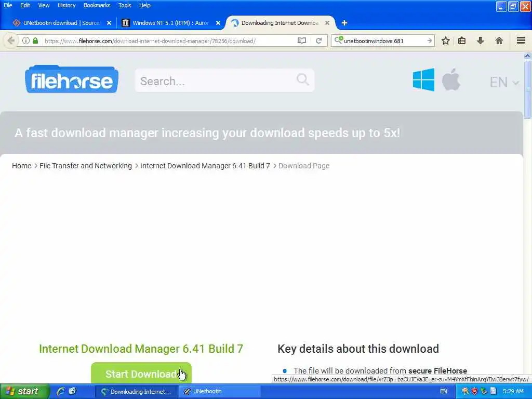Close the Windows NT 5.1 tab

(x=218, y=23)
